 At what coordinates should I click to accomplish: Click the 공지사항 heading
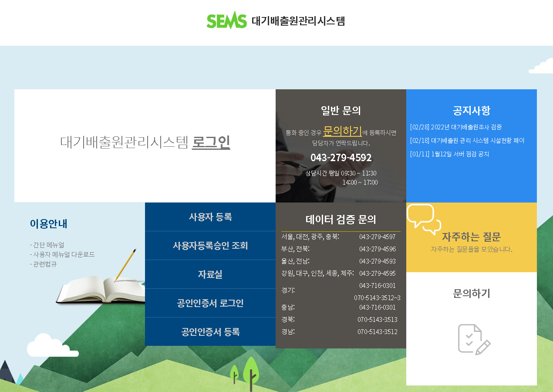(x=471, y=111)
